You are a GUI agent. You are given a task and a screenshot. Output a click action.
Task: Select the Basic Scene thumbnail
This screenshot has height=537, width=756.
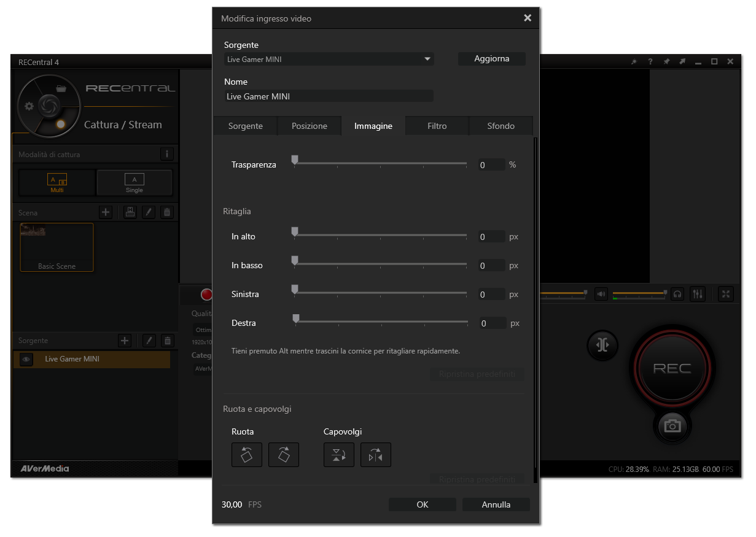[x=57, y=247]
